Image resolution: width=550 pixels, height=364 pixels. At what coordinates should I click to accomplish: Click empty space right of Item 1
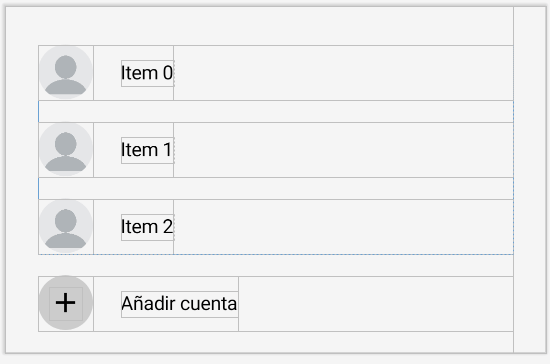tap(343, 150)
